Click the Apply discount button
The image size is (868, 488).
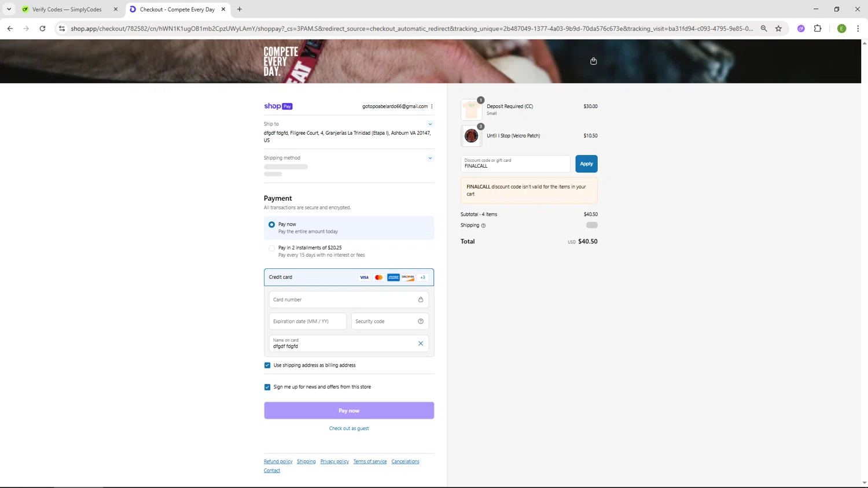[x=586, y=164]
